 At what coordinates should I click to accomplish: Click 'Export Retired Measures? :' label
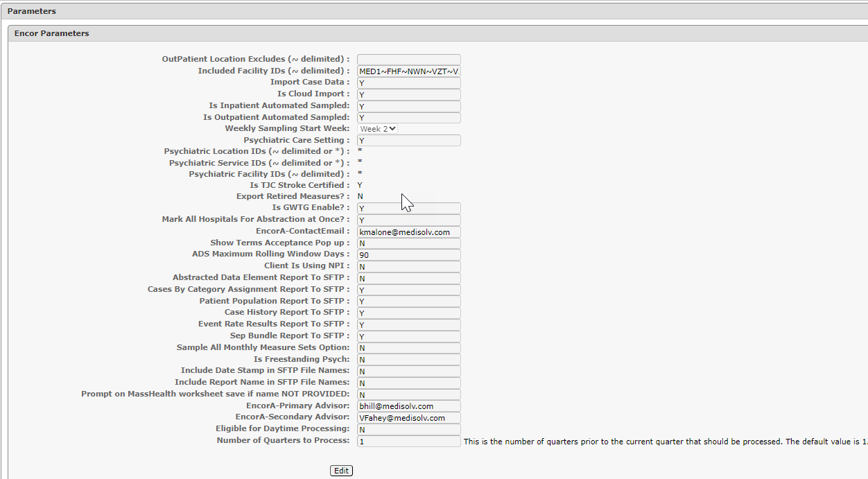(x=293, y=197)
